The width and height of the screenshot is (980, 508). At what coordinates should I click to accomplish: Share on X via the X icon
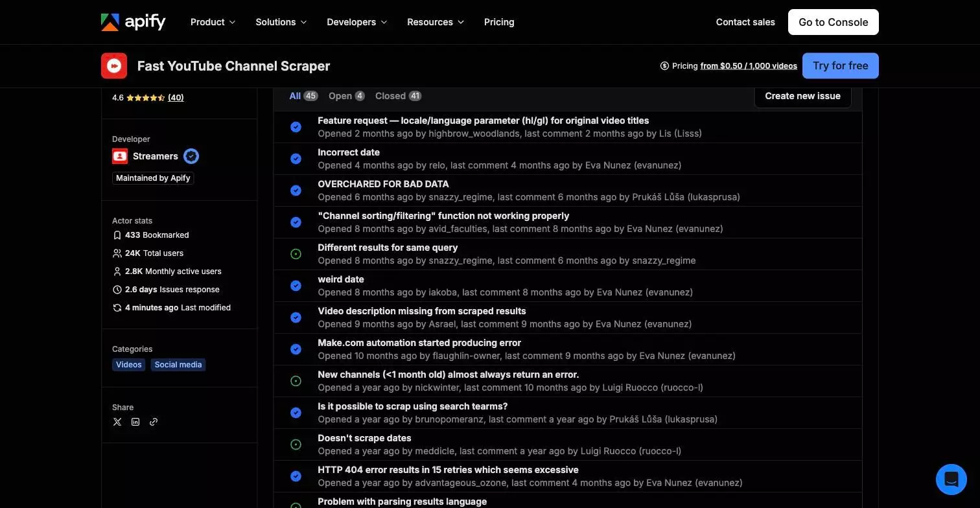[117, 422]
